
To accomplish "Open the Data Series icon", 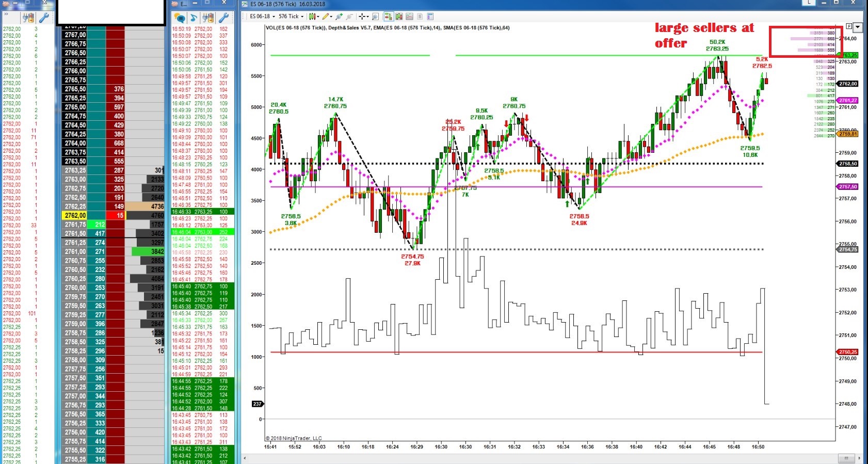I will [399, 17].
